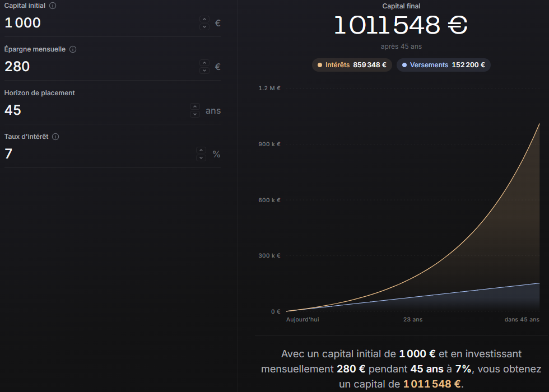Increase Taux d'intérêt with the up arrow
The width and height of the screenshot is (549, 392).
click(201, 150)
